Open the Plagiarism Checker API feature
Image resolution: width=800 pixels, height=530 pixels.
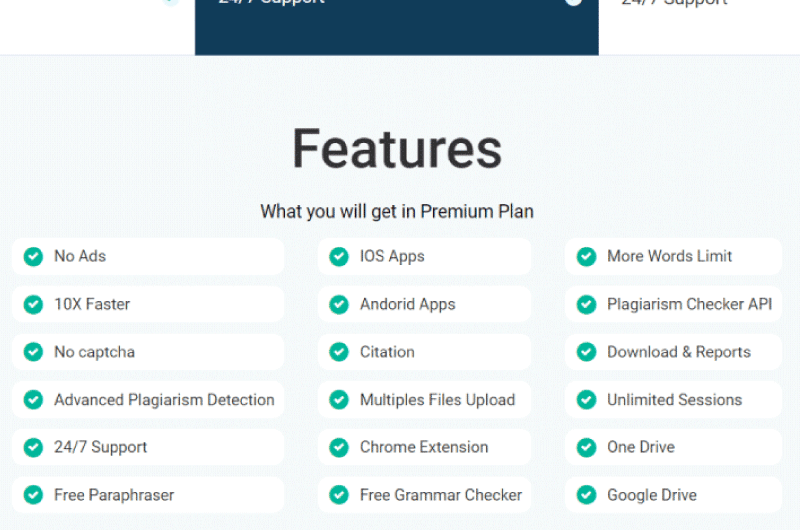673,305
